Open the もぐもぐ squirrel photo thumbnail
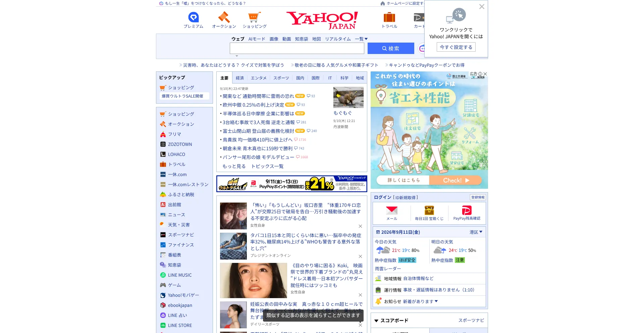 pos(348,98)
